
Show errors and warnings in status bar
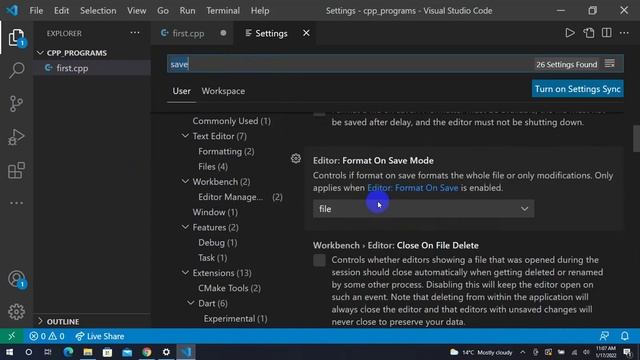tap(47, 336)
